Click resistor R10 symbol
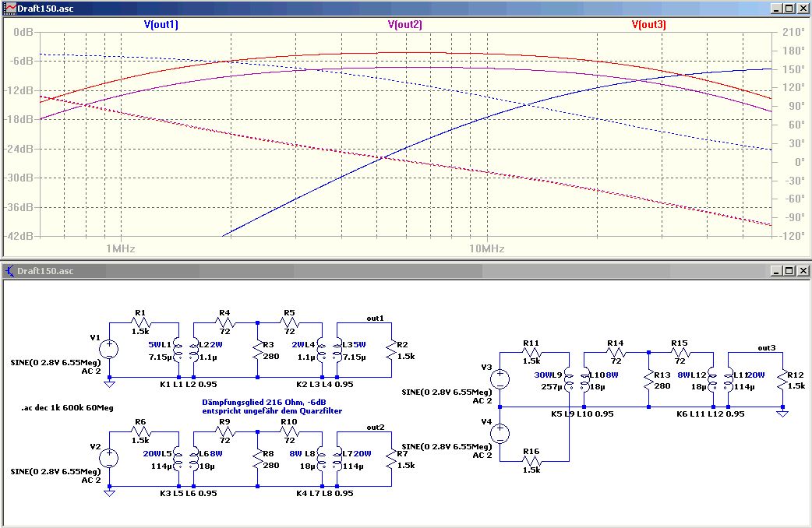Image resolution: width=812 pixels, height=528 pixels. point(289,431)
